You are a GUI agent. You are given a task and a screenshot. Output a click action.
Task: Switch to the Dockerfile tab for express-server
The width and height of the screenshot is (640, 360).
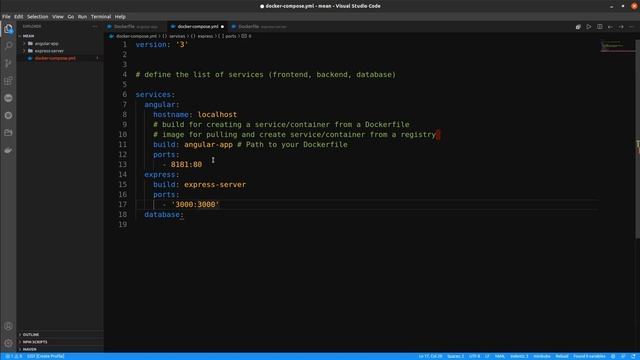(262, 27)
